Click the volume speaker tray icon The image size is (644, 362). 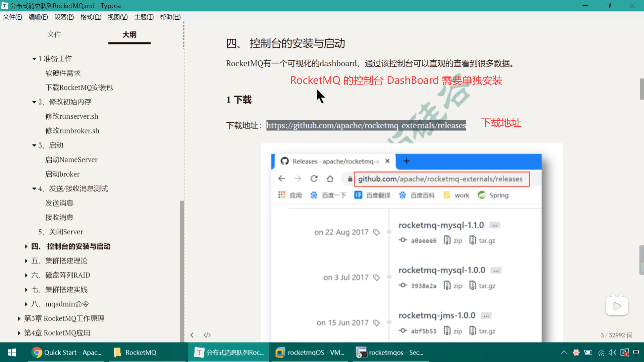pyautogui.click(x=612, y=352)
